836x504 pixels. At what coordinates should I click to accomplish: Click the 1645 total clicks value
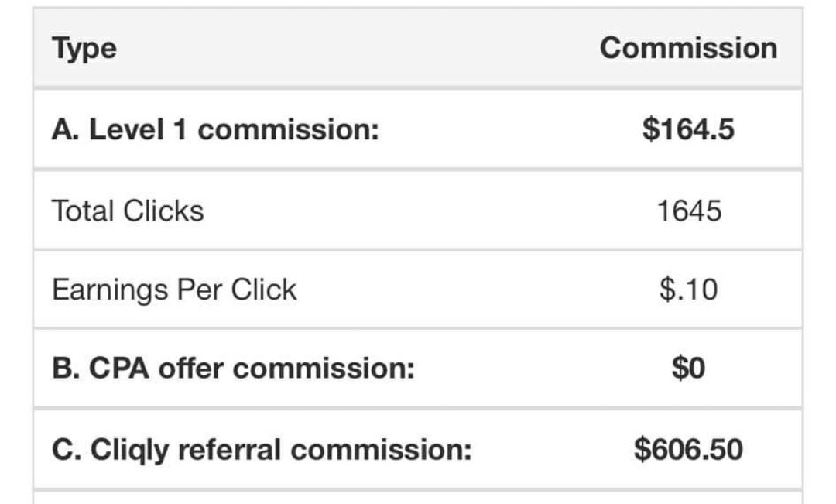pos(688,211)
